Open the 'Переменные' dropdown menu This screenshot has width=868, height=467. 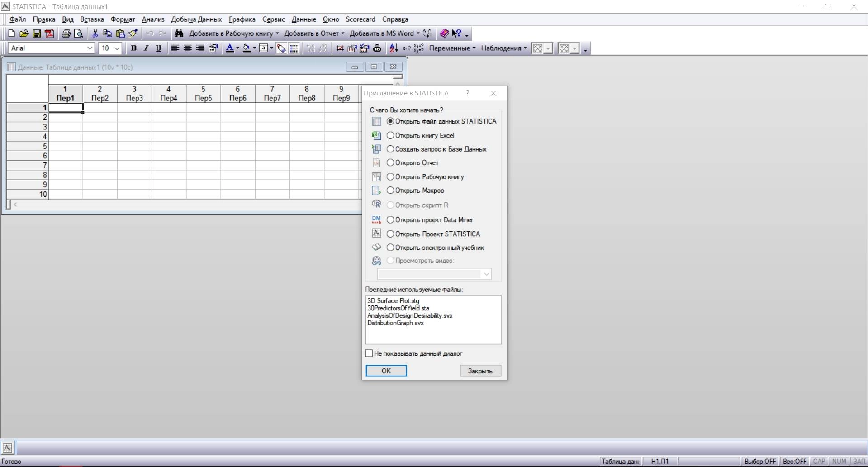click(452, 48)
